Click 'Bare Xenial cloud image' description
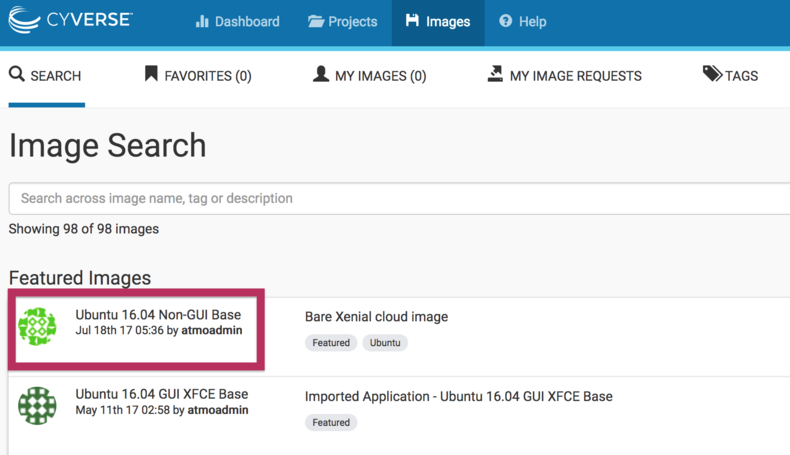The image size is (790, 455). (x=376, y=317)
